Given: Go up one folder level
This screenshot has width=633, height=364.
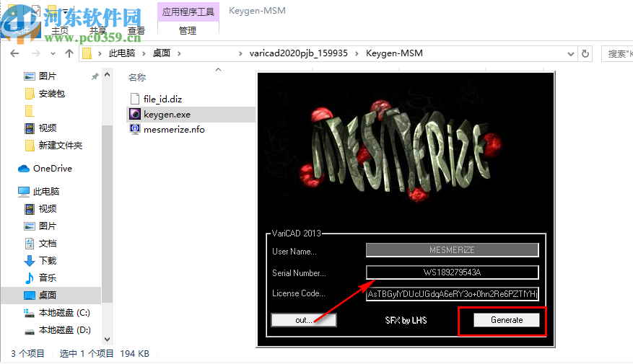Looking at the screenshot, I should [x=69, y=53].
